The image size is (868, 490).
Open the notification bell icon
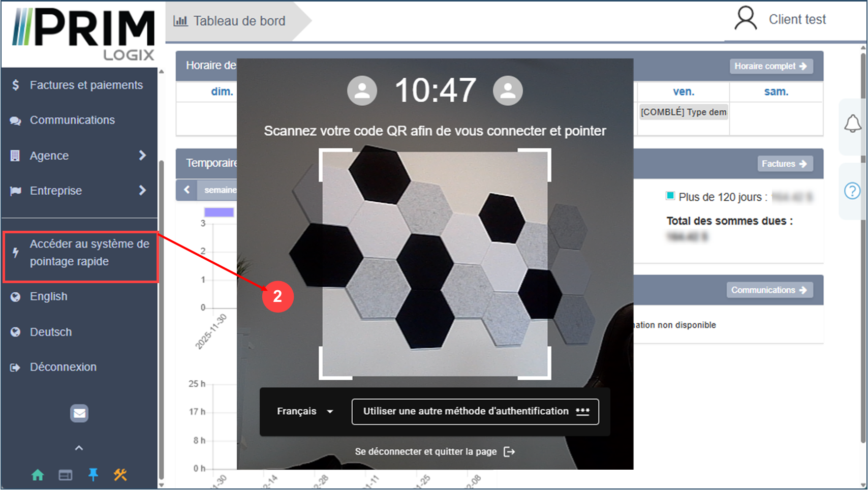coord(852,124)
